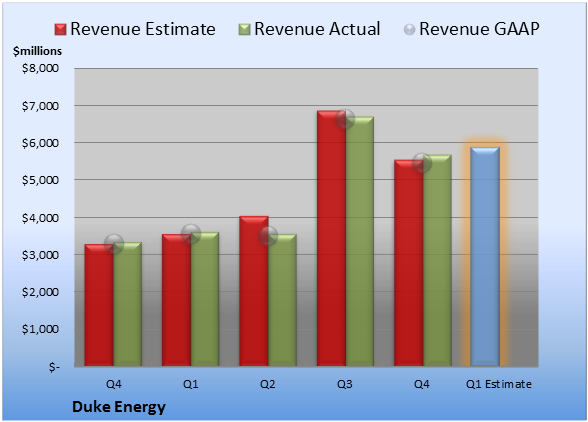Click the '$millions' axis unit label

coord(38,51)
